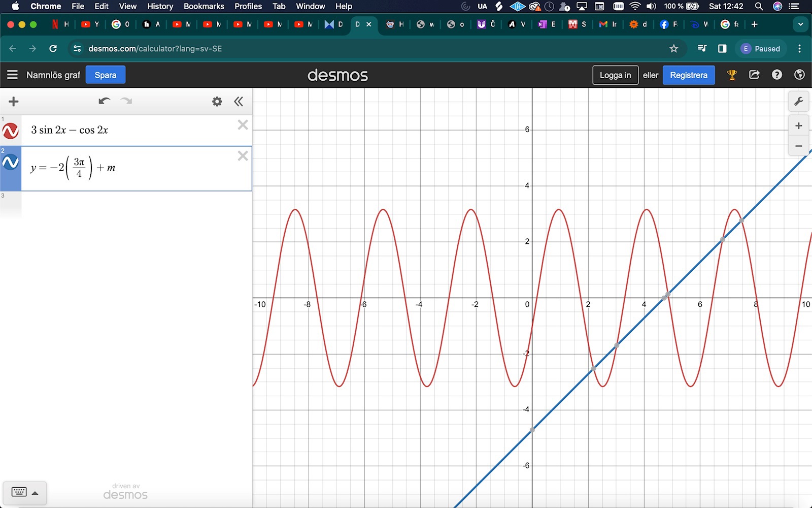The image size is (812, 508).
Task: Open the graph settings wrench
Action: tap(798, 101)
